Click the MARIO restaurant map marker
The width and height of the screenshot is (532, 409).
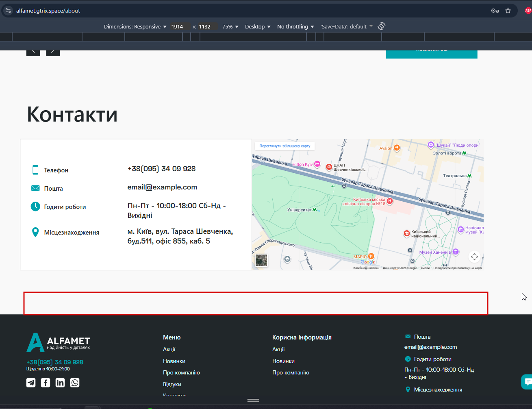(x=371, y=257)
